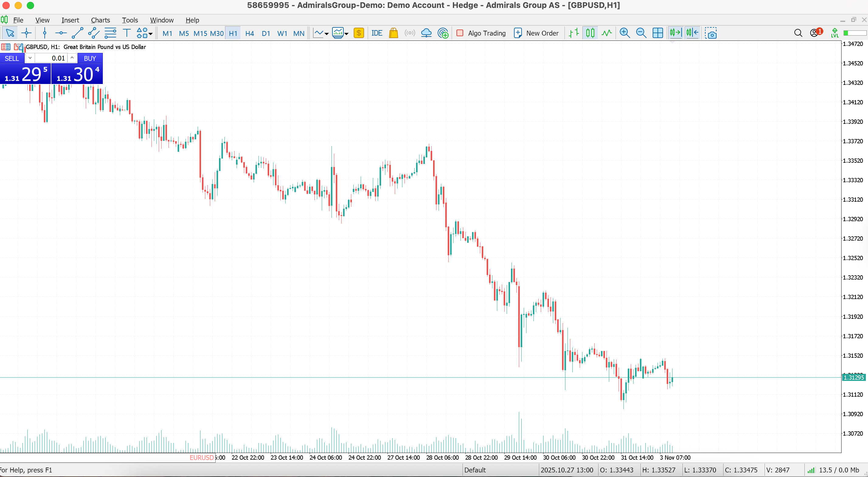Open the Charts menu
The image size is (868, 477).
(100, 20)
